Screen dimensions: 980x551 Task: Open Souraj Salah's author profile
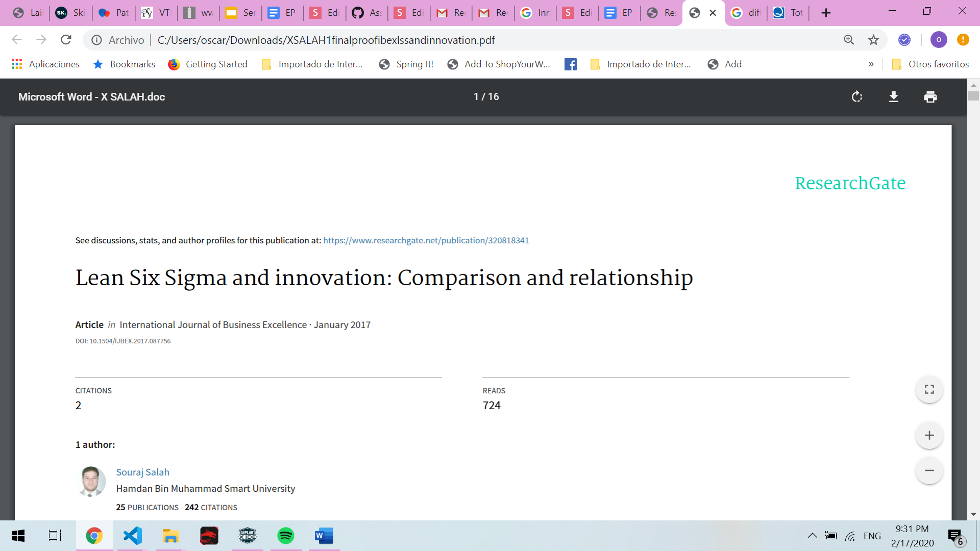click(x=142, y=472)
